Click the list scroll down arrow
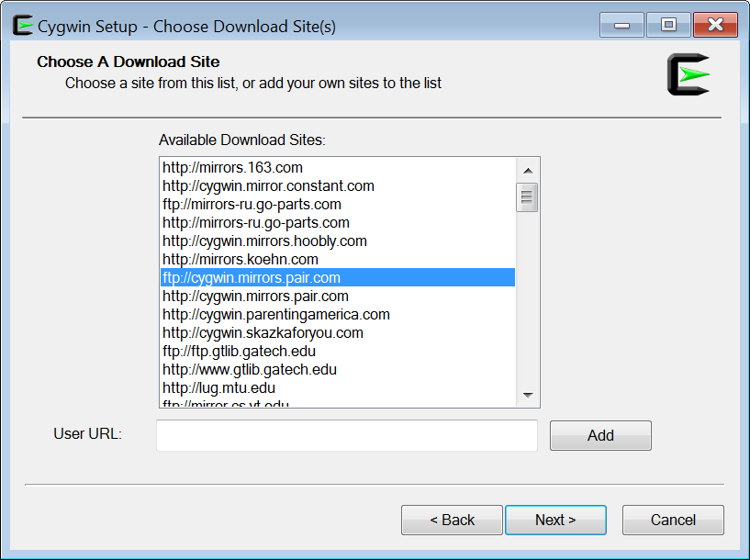 click(528, 395)
